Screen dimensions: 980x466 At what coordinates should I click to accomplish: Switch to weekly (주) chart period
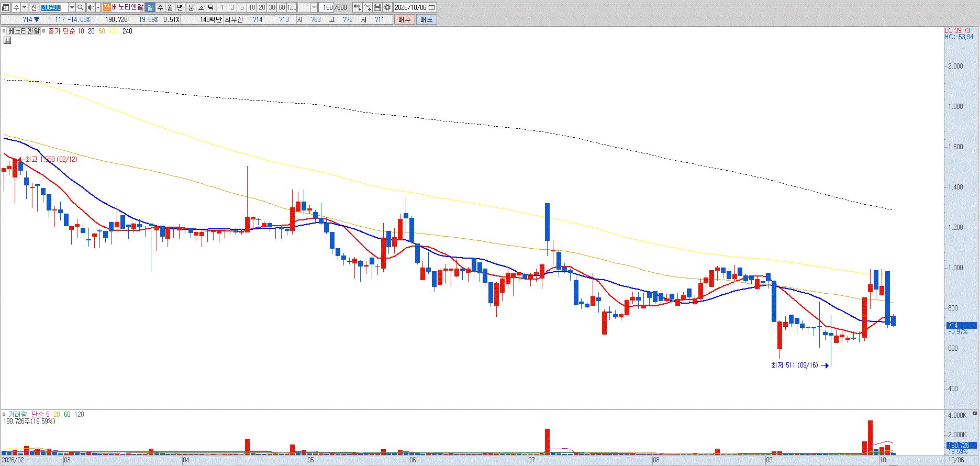pos(160,7)
